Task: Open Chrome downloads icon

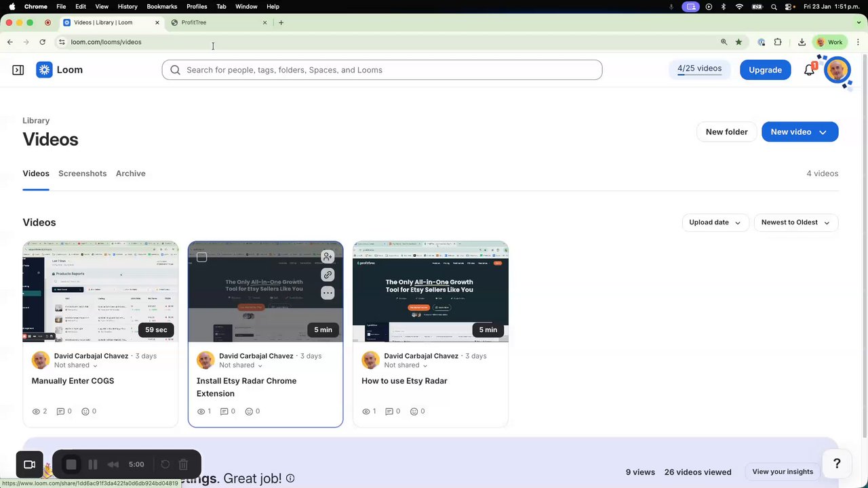Action: 802,42
